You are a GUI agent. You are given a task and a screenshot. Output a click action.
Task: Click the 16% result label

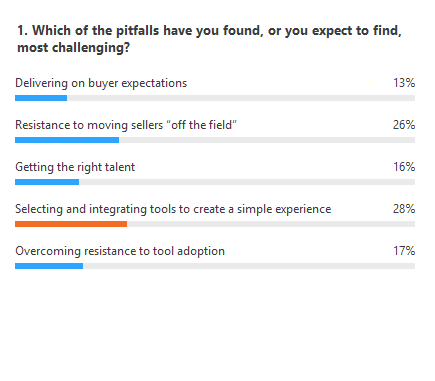coord(404,167)
